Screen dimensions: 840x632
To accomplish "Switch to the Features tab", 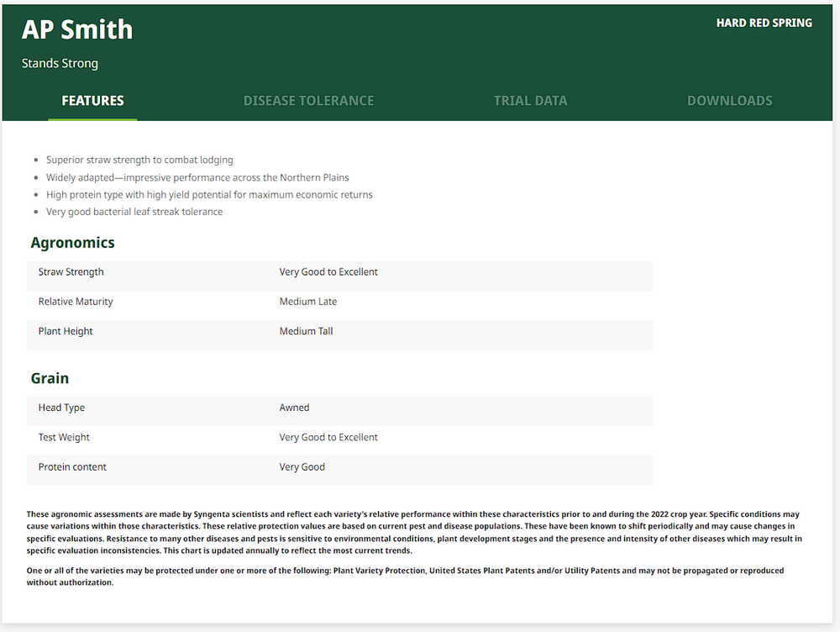I will (x=92, y=101).
